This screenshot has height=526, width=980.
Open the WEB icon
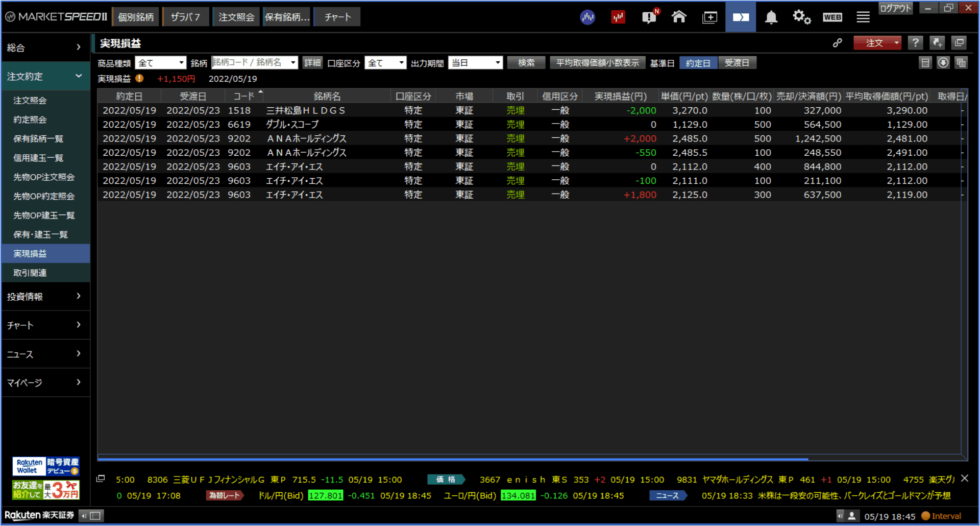[x=832, y=17]
